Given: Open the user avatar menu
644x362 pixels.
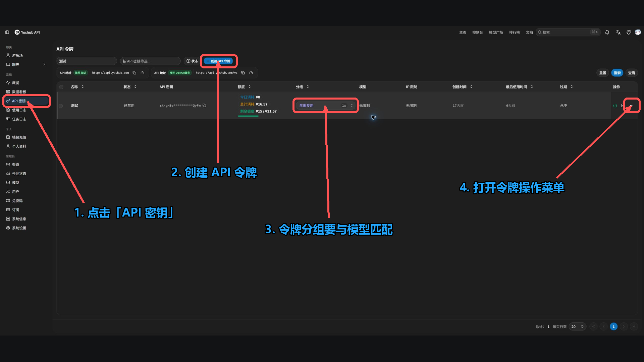Looking at the screenshot, I should 638,32.
